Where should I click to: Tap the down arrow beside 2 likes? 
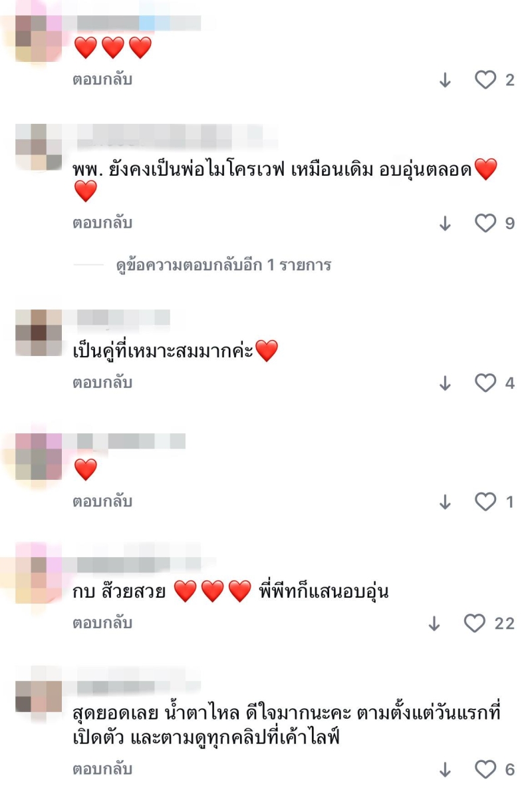pyautogui.click(x=445, y=80)
